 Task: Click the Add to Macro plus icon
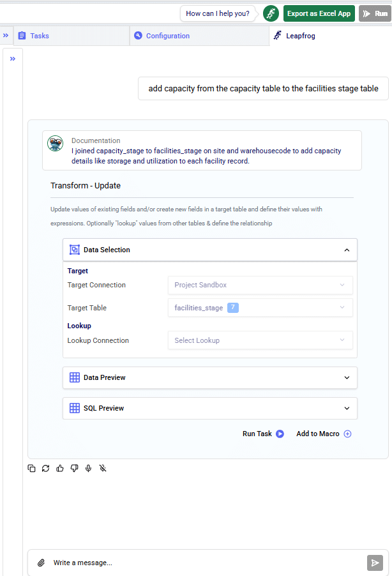347,434
